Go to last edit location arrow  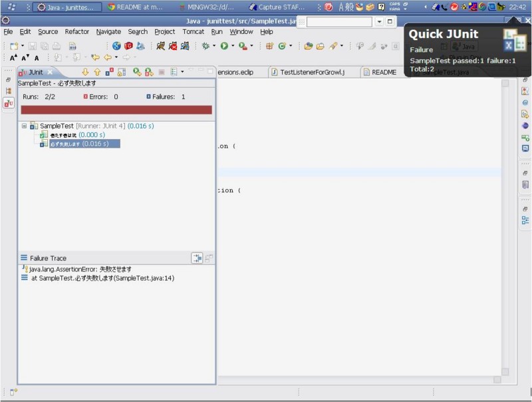95,57
